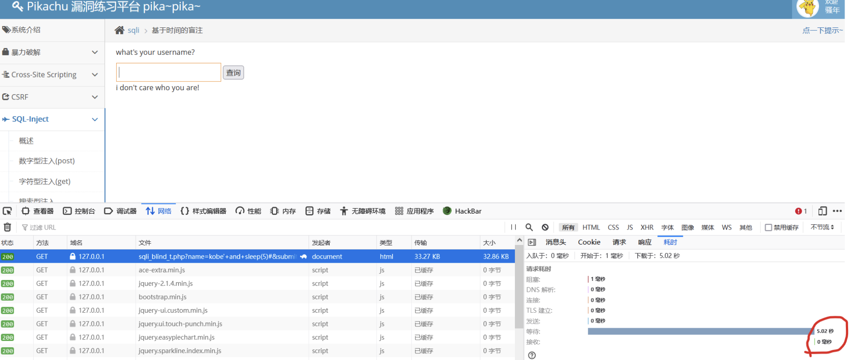Filter requests by CSS
868x360 pixels.
(613, 227)
